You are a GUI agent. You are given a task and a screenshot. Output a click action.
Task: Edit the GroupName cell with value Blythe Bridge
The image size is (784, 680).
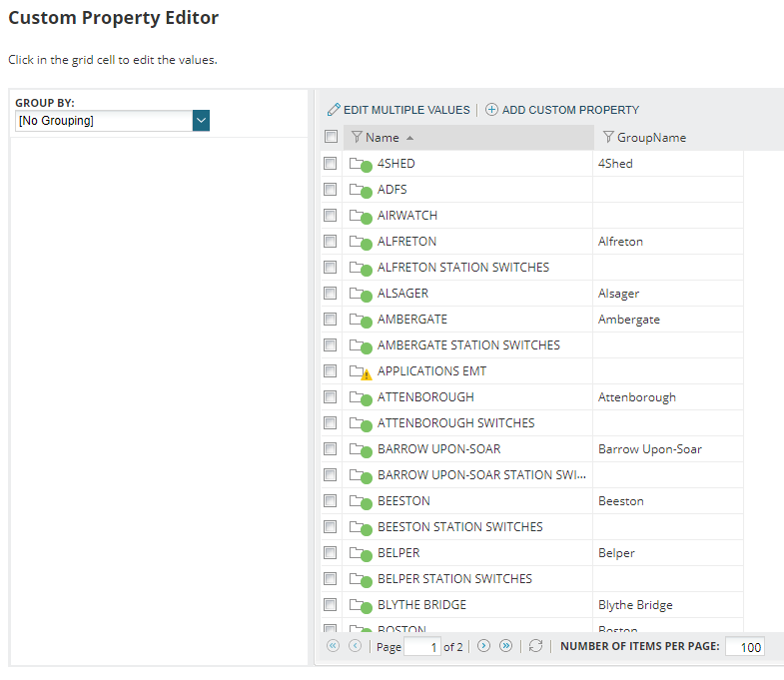[668, 605]
